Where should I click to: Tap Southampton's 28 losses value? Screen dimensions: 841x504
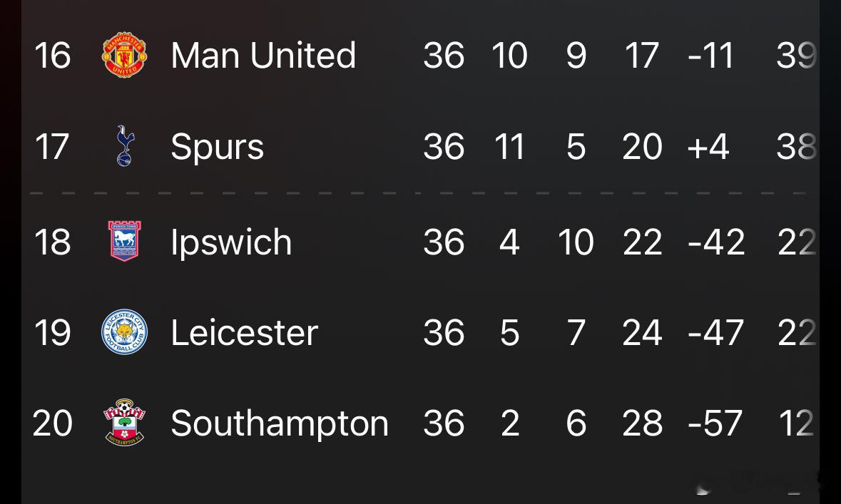click(642, 423)
